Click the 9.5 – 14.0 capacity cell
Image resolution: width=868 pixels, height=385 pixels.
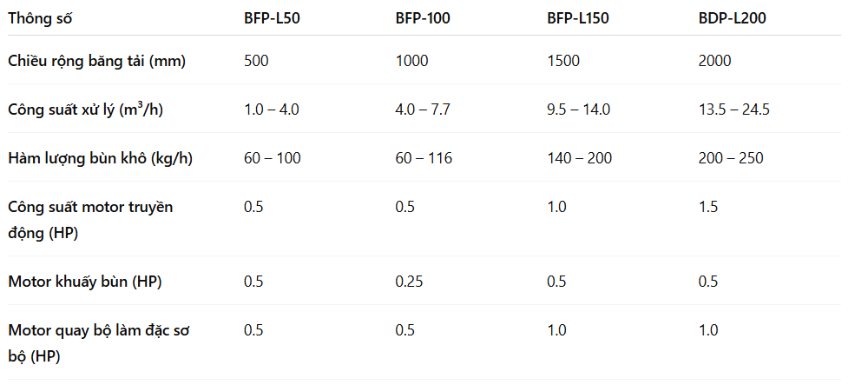pos(578,110)
